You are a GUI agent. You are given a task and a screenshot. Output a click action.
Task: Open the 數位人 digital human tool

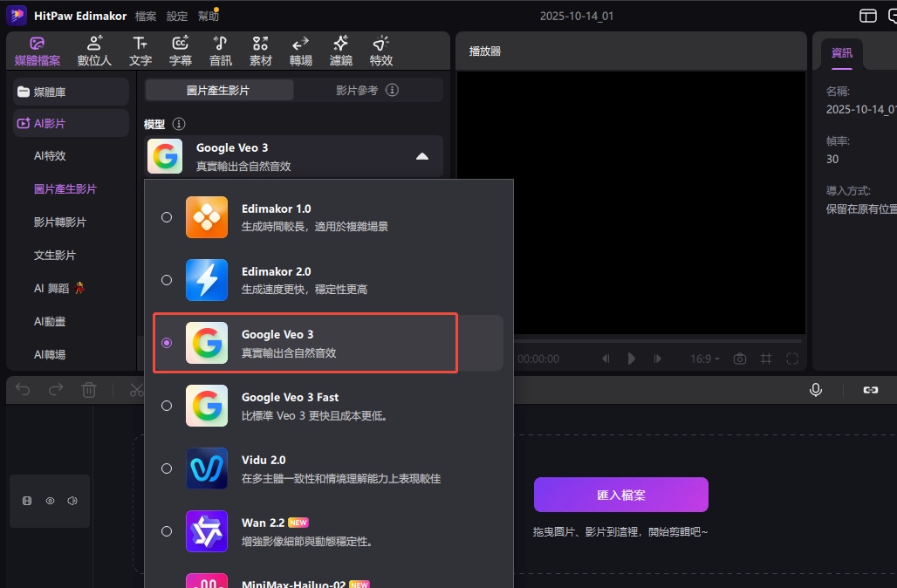[94, 51]
